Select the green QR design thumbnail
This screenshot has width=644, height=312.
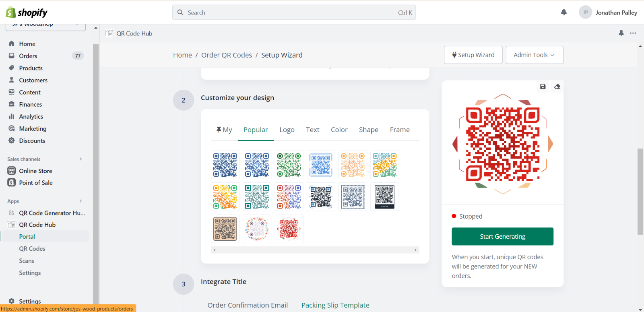tap(289, 165)
